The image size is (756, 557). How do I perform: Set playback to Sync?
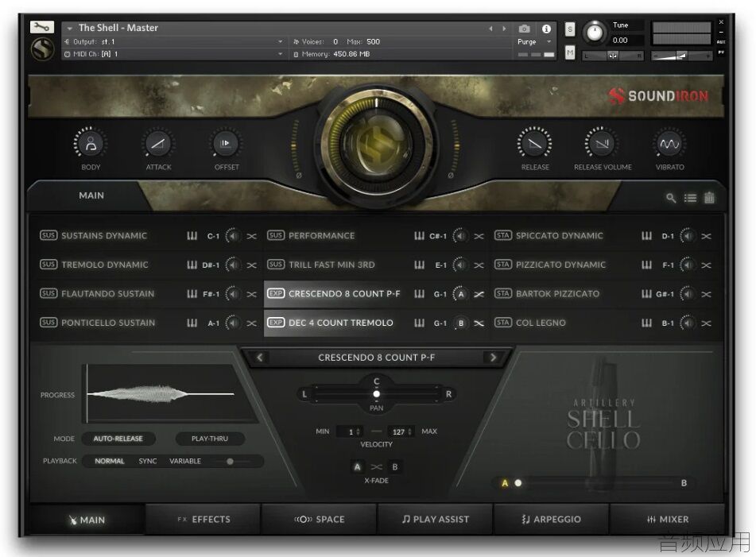[148, 461]
